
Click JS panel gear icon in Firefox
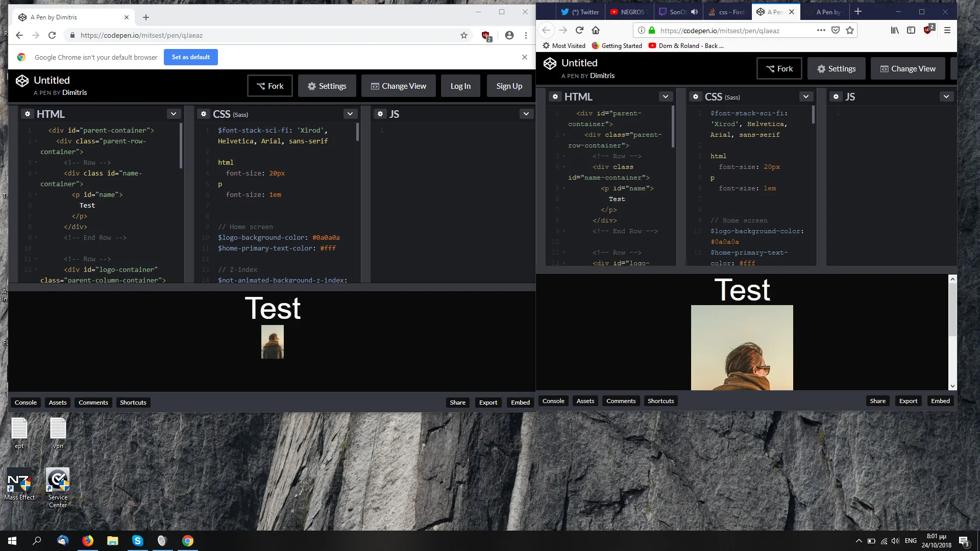pyautogui.click(x=836, y=96)
